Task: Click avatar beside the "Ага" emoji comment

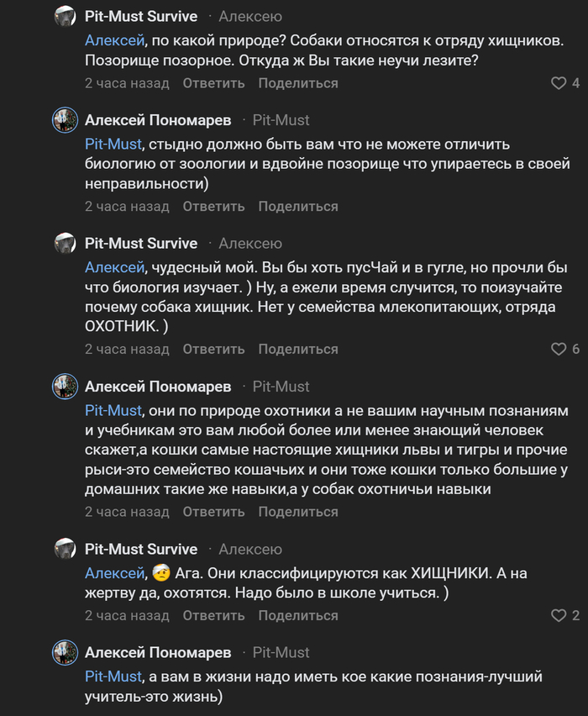Action: coord(66,550)
